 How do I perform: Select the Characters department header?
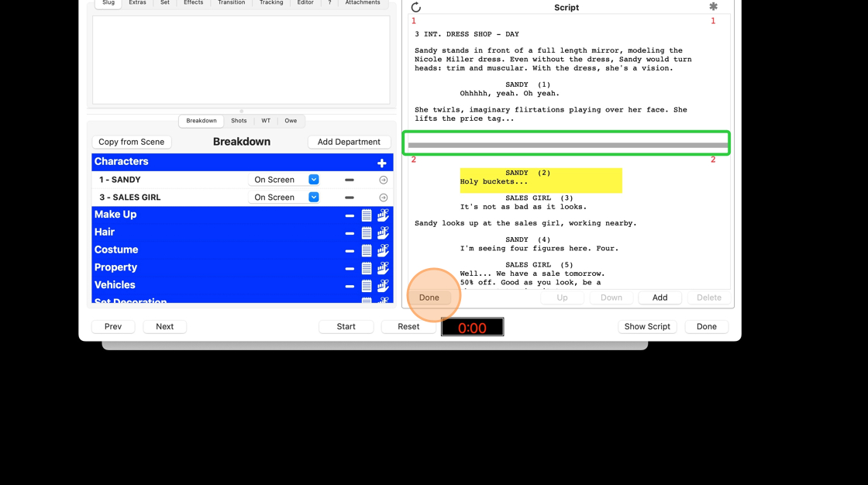243,162
